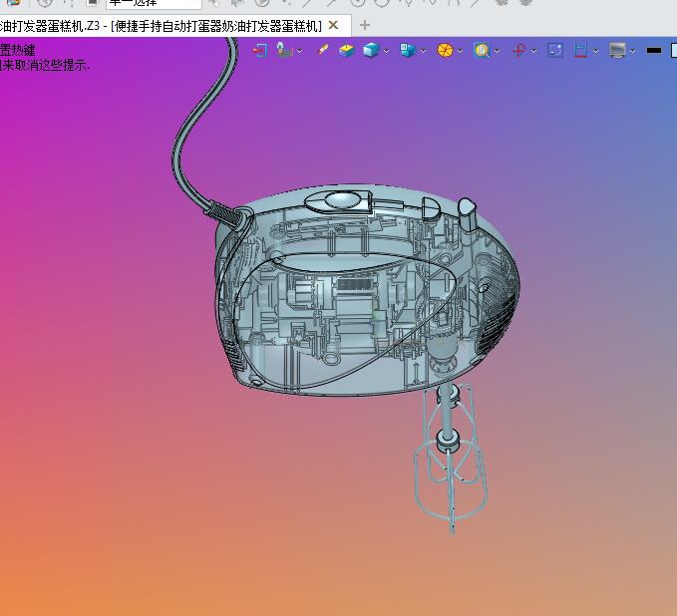Choose the blue shaded cube display icon
This screenshot has height=616, width=677.
tap(371, 51)
